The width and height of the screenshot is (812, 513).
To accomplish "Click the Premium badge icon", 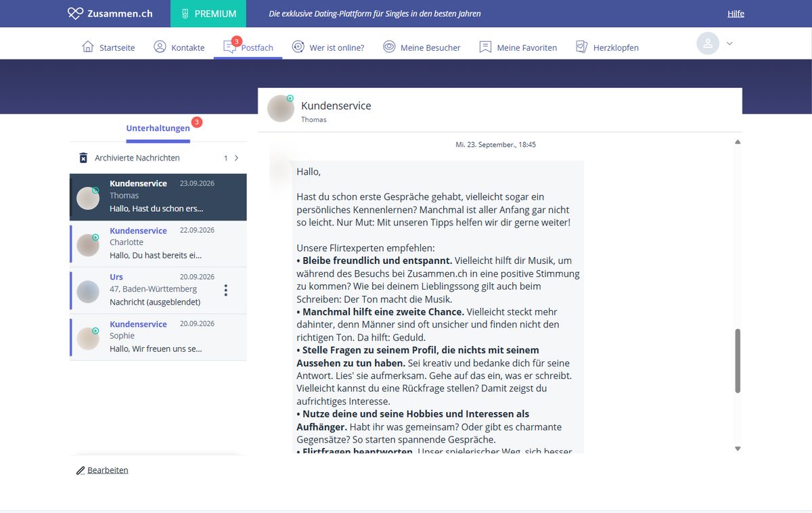I will click(x=185, y=14).
